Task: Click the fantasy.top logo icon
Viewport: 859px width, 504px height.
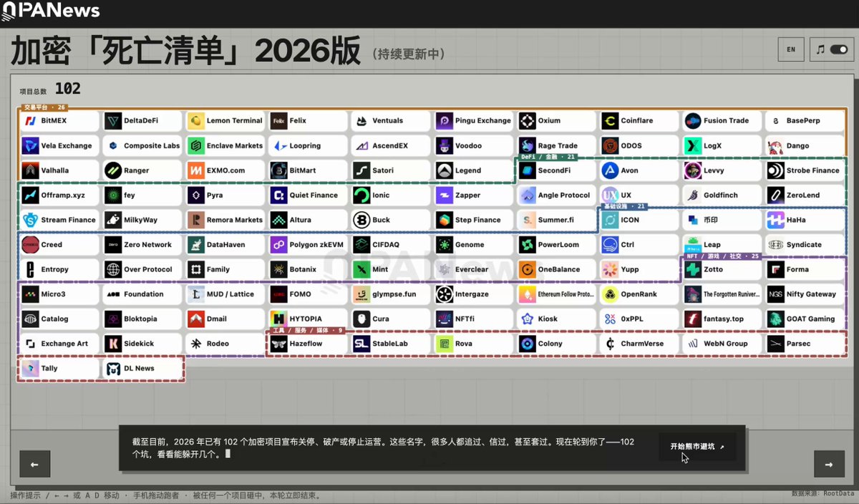Action: (x=693, y=319)
